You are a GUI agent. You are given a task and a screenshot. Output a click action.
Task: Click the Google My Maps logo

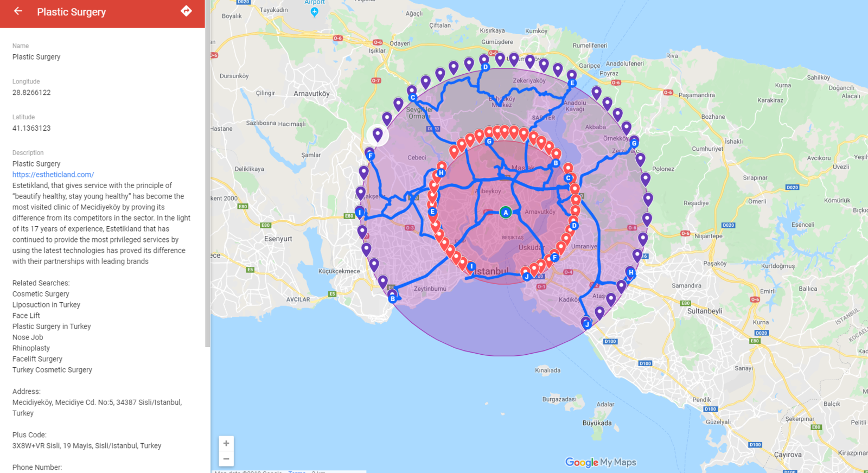(x=601, y=462)
